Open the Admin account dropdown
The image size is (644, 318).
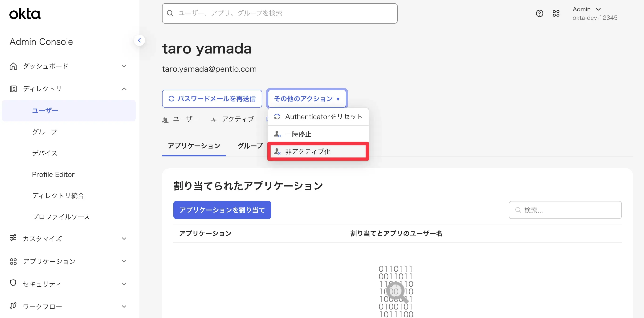click(x=586, y=9)
